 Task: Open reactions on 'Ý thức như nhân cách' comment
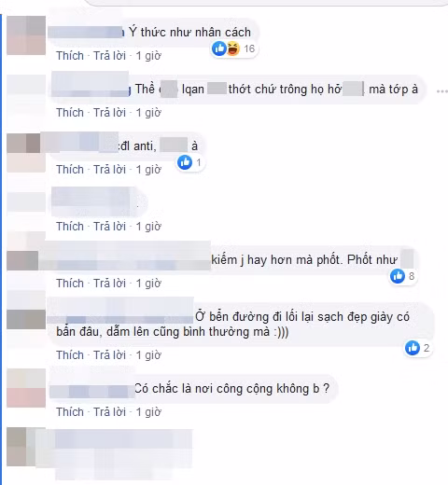(x=234, y=48)
